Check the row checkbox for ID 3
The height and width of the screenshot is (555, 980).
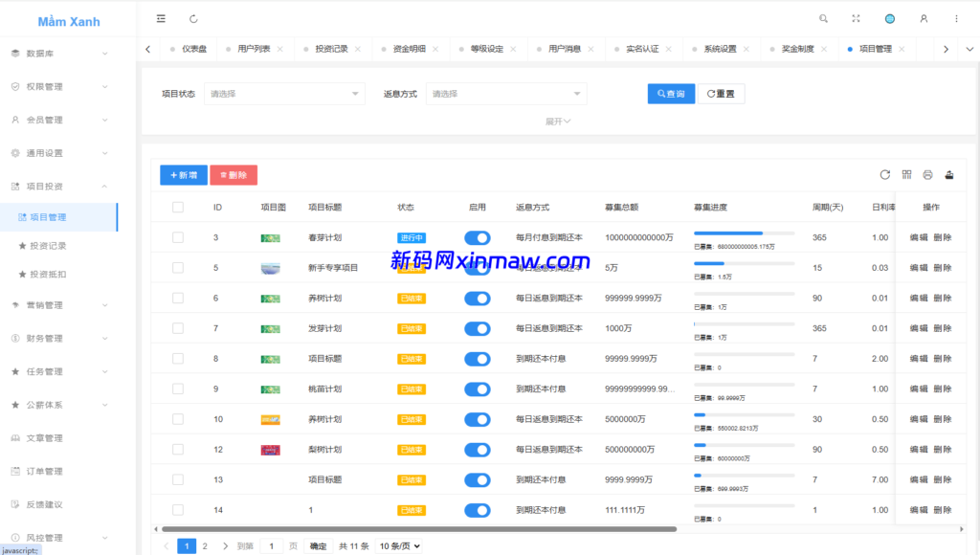tap(178, 237)
